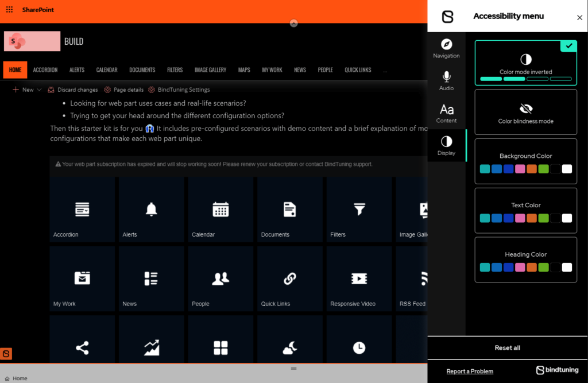588x383 pixels.
Task: Open the Accordion web part tile
Action: click(x=82, y=210)
